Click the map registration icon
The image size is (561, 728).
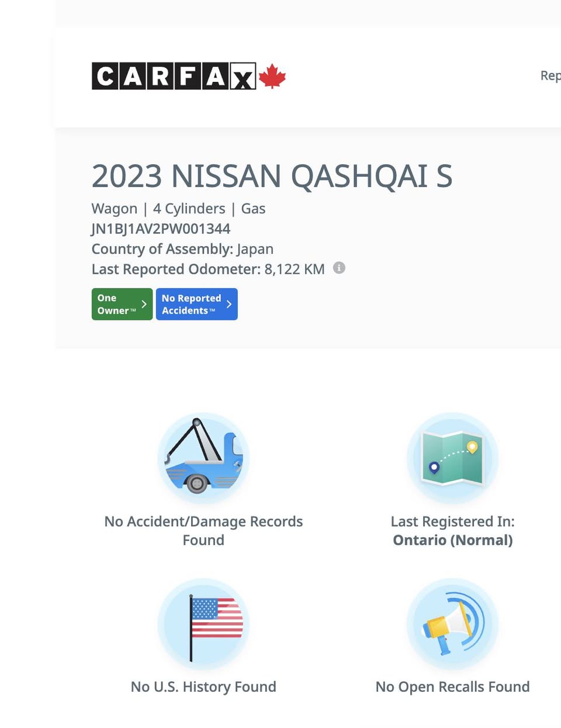pos(452,458)
